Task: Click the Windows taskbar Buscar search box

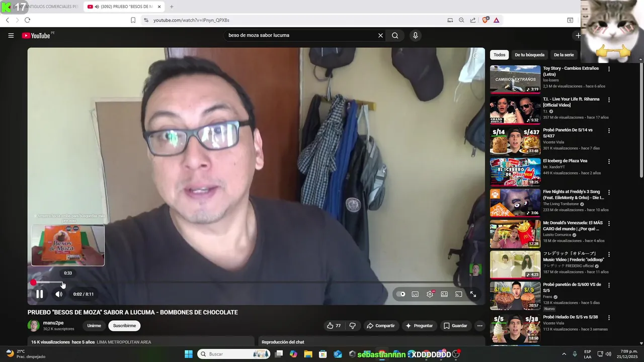Action: (x=233, y=354)
